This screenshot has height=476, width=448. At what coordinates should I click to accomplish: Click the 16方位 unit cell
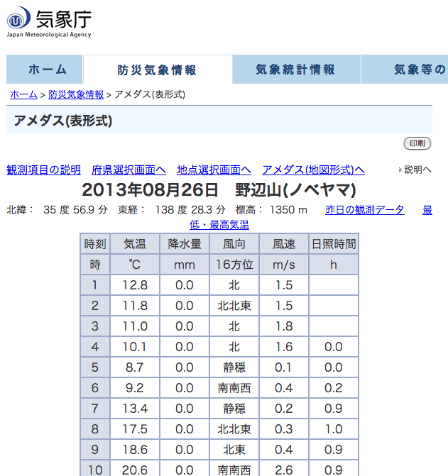234,265
